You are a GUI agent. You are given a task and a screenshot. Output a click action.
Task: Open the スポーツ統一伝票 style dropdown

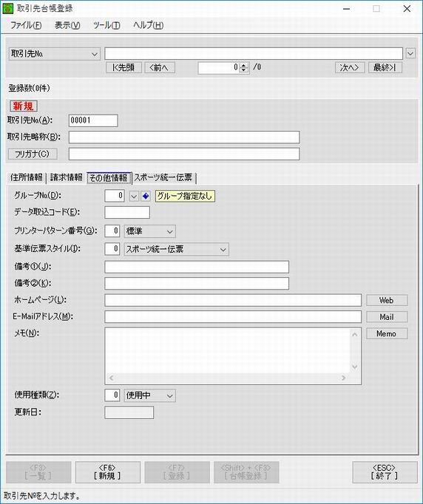coord(177,250)
